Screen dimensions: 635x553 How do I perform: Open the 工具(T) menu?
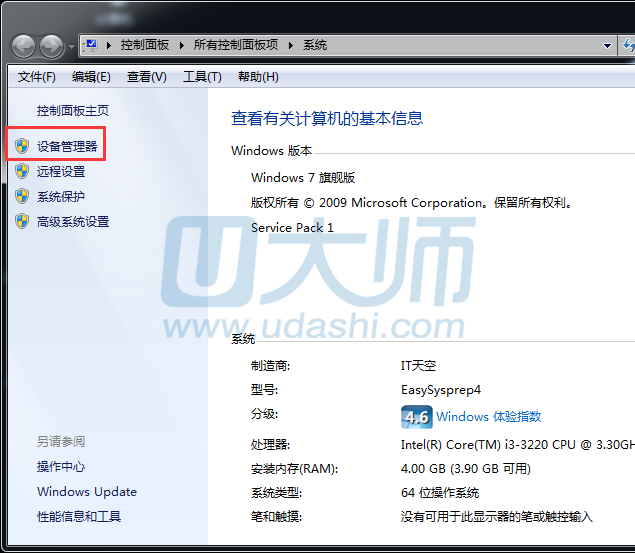202,77
